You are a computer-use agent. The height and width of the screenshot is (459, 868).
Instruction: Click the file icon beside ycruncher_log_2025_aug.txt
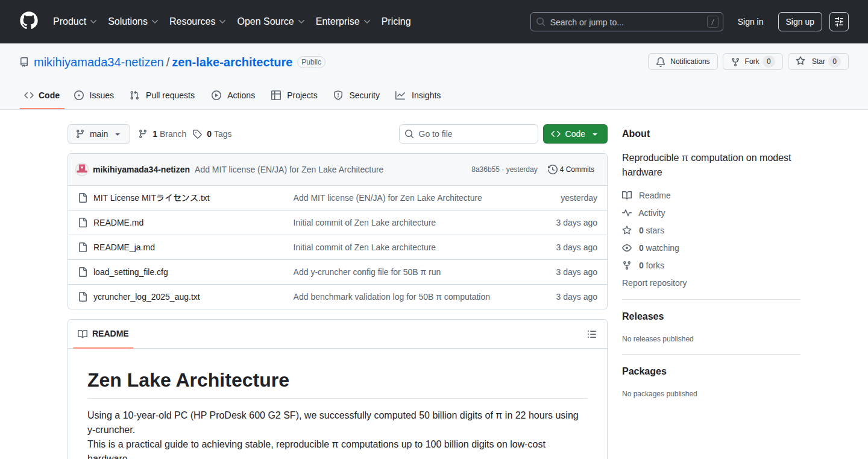coord(83,297)
